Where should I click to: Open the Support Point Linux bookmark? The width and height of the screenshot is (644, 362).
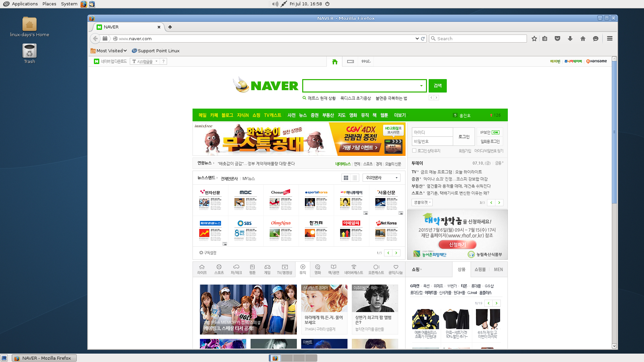click(x=156, y=51)
